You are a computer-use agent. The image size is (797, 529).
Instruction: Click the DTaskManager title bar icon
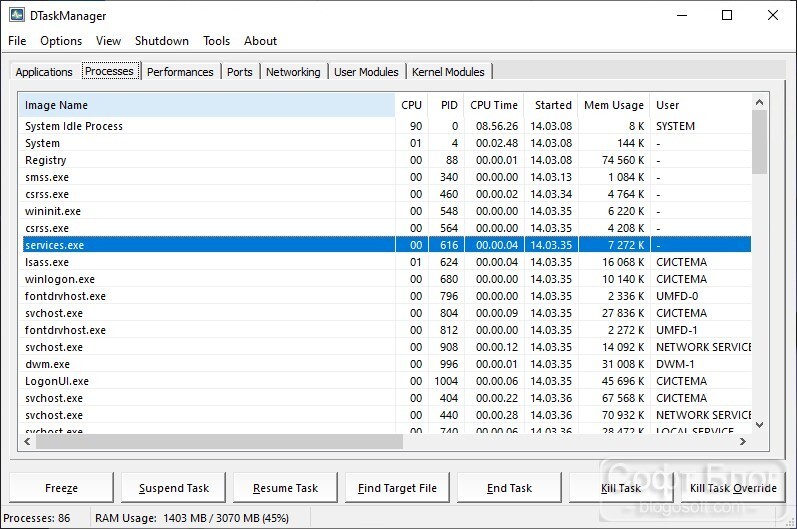pos(17,15)
